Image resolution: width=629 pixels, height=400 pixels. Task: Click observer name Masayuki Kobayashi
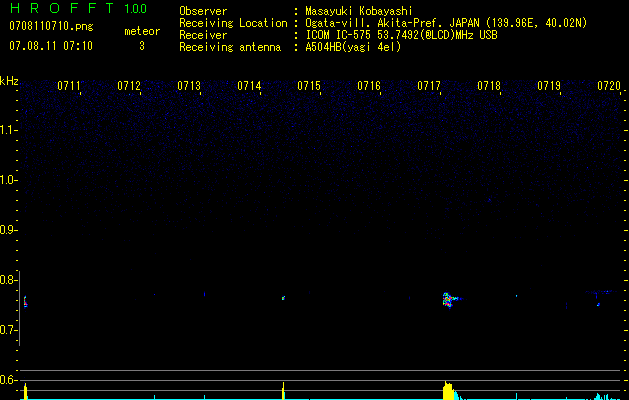(359, 11)
